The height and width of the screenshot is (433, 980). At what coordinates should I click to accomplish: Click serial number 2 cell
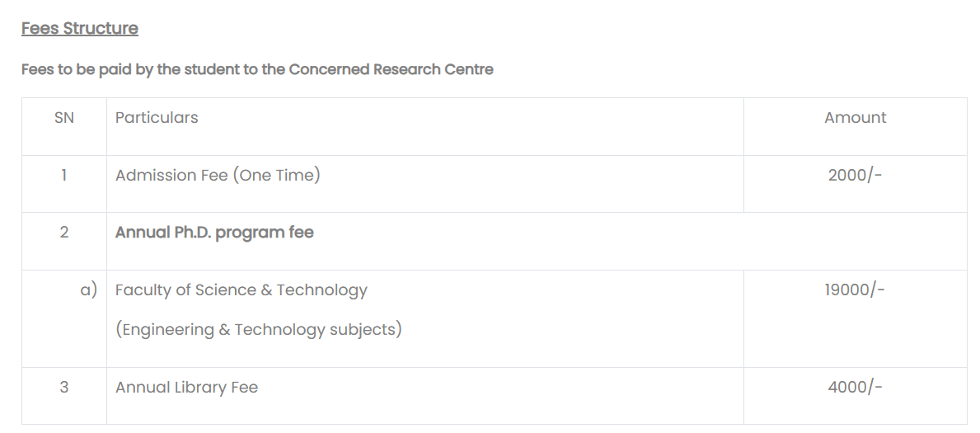[63, 233]
